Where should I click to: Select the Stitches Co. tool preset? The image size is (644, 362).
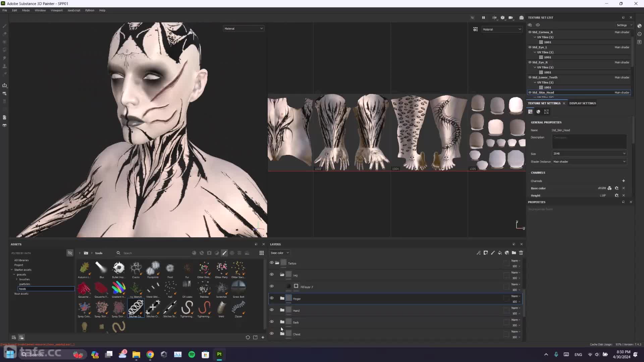(x=136, y=308)
